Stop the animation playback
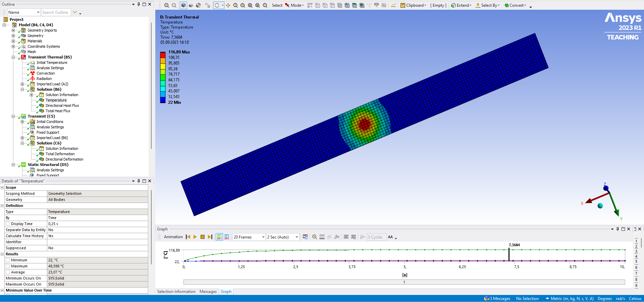644x302 pixels. (203, 237)
